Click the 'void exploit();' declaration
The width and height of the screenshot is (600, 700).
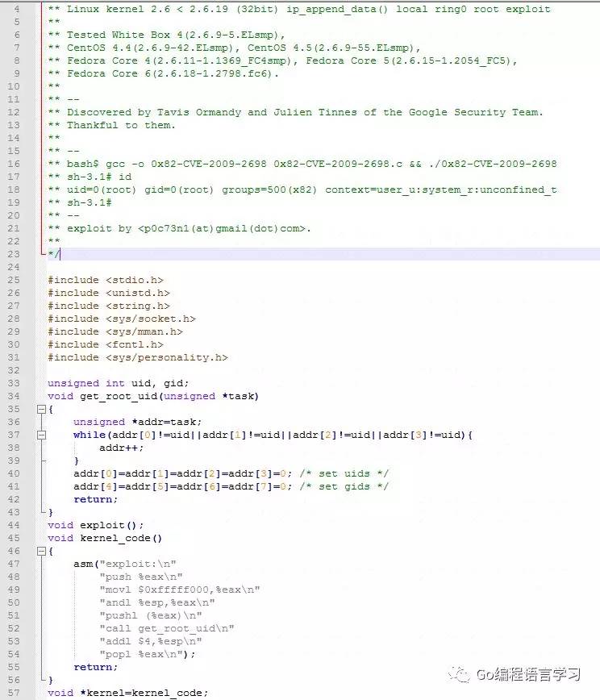coord(95,526)
